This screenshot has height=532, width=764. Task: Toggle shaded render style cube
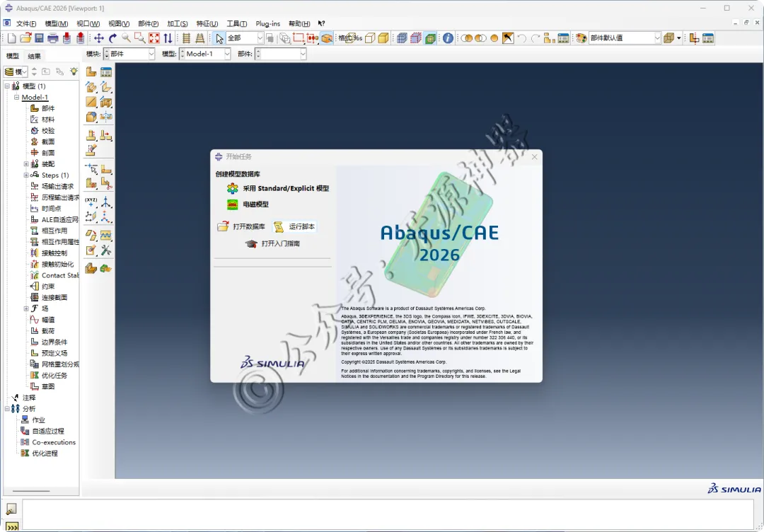(x=383, y=38)
